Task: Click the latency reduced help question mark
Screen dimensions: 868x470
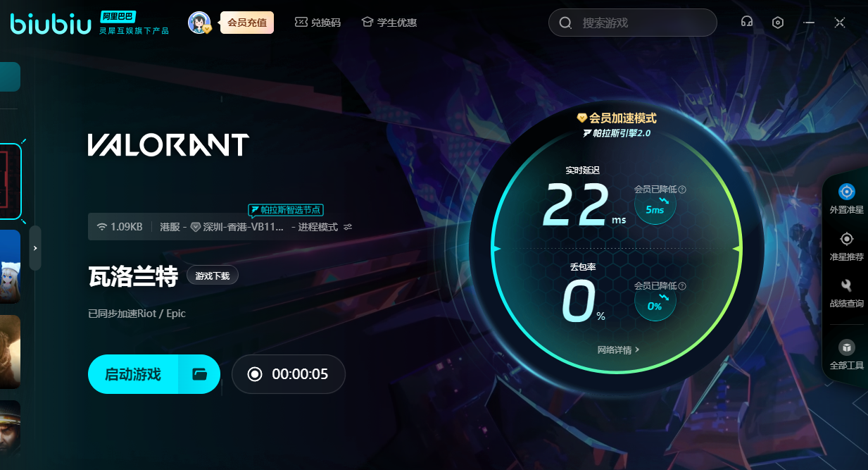Action: pos(682,190)
